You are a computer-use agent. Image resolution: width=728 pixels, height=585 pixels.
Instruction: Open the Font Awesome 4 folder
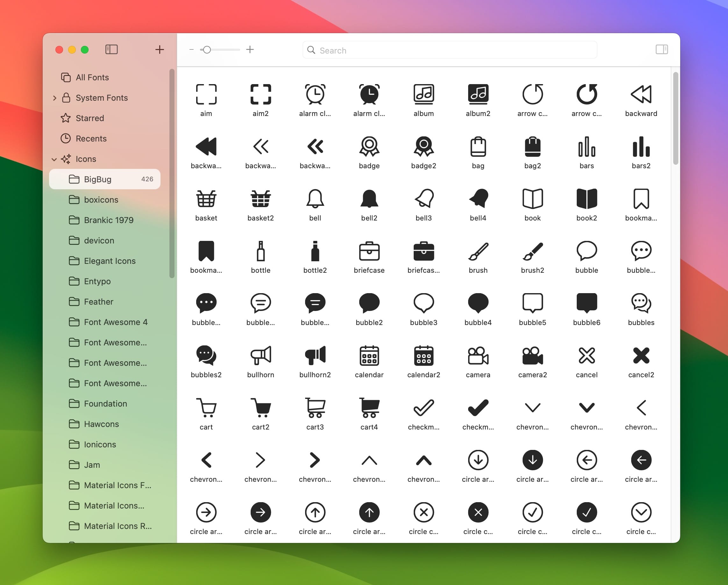click(x=116, y=322)
